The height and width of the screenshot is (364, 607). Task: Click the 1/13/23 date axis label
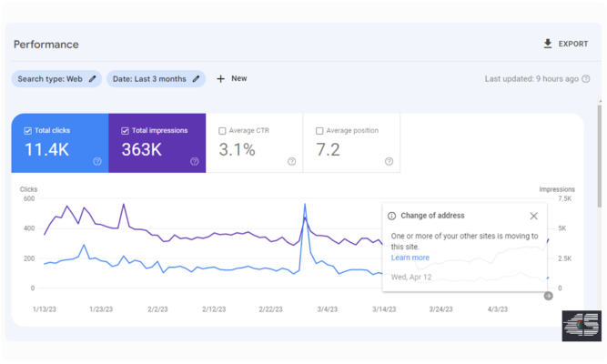pyautogui.click(x=44, y=309)
